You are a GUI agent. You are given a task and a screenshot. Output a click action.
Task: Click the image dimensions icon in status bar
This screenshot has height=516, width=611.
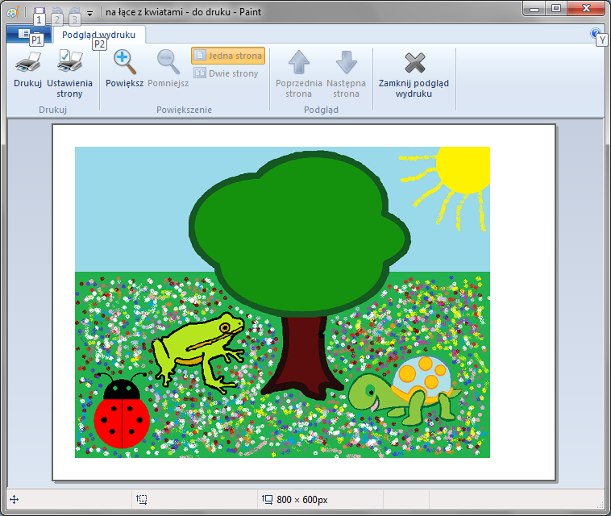267,500
